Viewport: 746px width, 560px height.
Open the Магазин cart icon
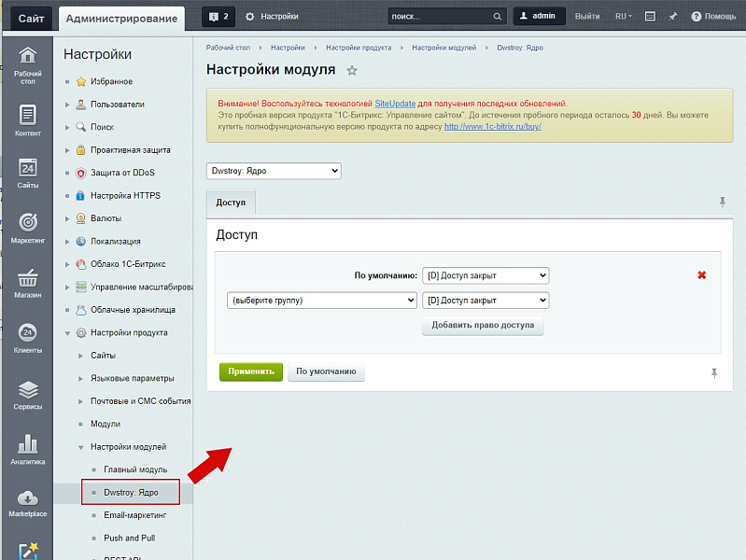point(27,282)
